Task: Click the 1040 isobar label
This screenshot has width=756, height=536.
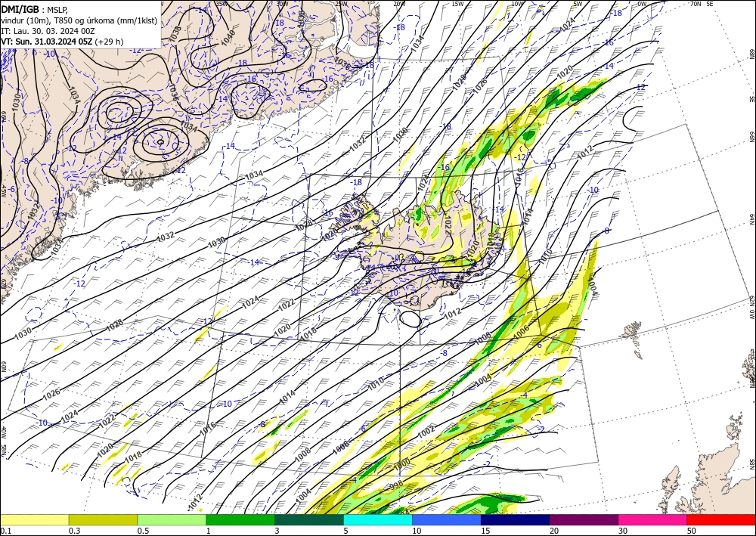Action: (x=228, y=38)
